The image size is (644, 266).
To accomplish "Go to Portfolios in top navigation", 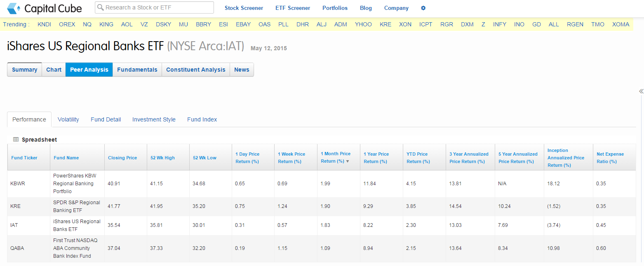I will [335, 8].
